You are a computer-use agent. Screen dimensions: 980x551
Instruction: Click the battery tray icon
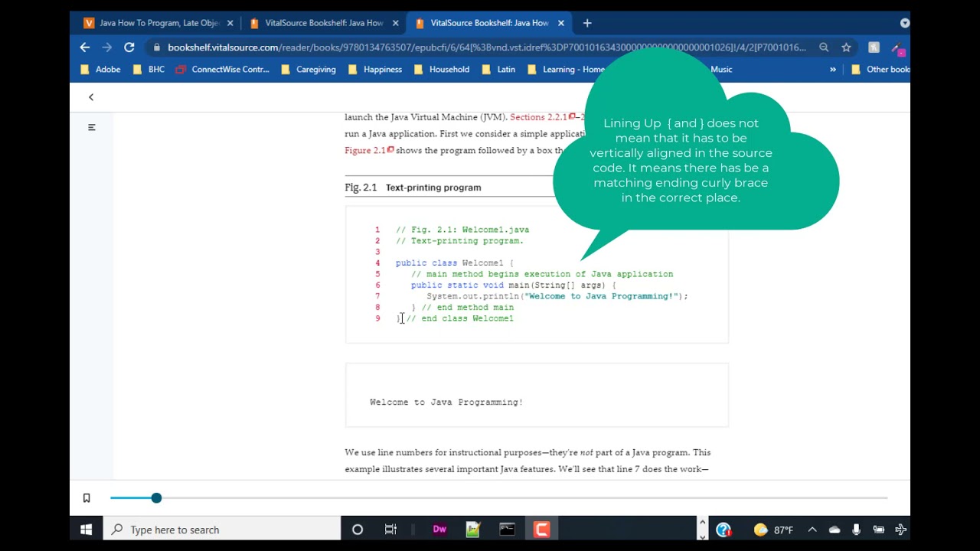click(x=879, y=530)
